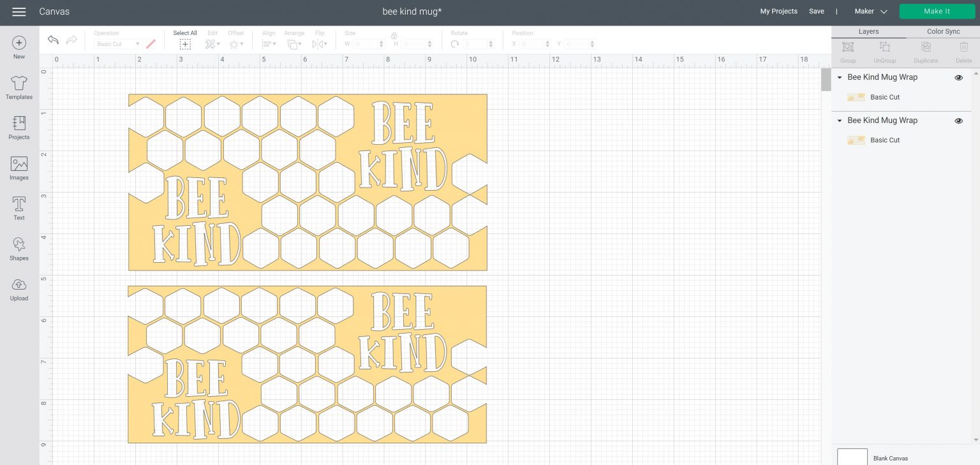Open the My Projects link
The image size is (980, 465).
778,11
